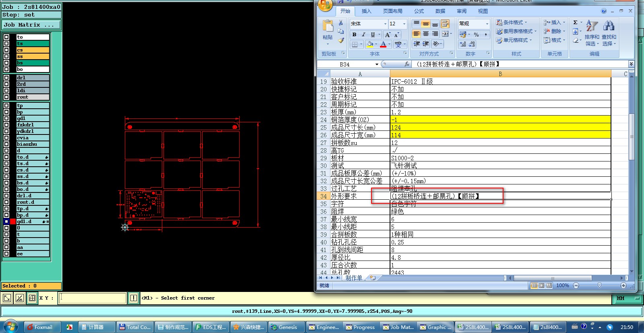Click the Insert Function fx icon

407,64
